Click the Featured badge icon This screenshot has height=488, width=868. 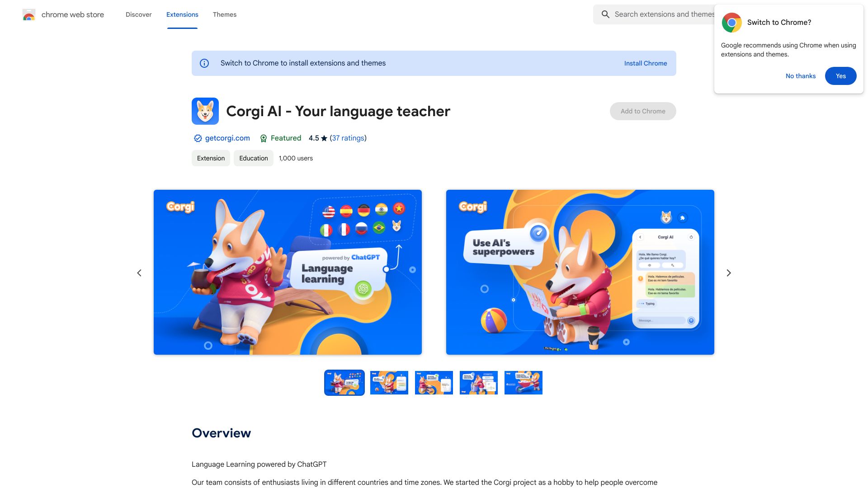click(x=264, y=138)
